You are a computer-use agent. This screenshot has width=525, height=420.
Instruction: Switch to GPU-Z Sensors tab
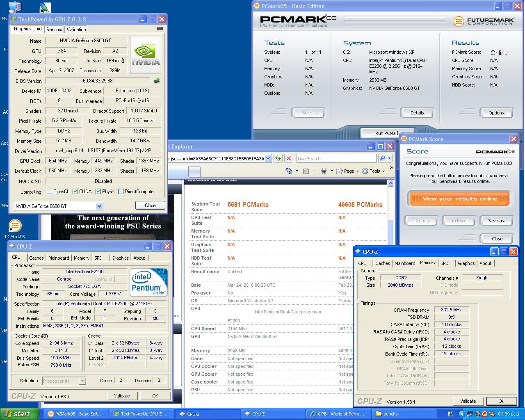pos(54,30)
